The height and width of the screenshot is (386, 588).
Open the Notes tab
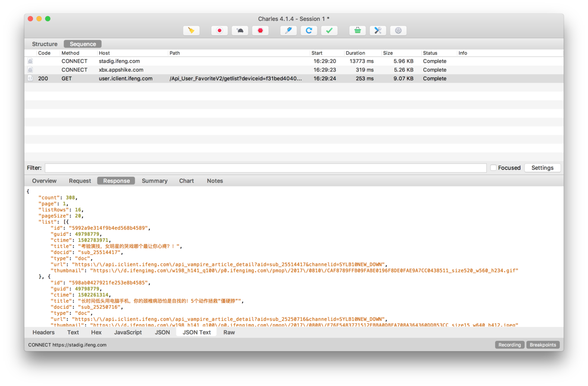pyautogui.click(x=215, y=181)
